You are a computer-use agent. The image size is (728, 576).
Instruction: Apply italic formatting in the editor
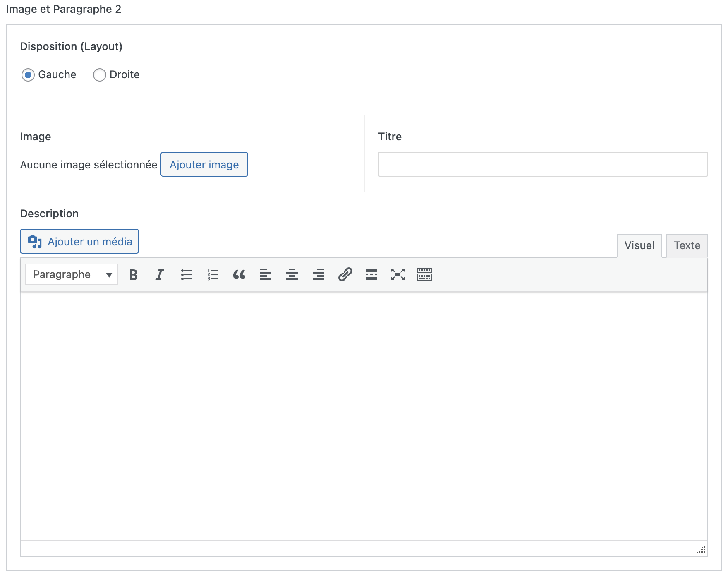(x=160, y=275)
